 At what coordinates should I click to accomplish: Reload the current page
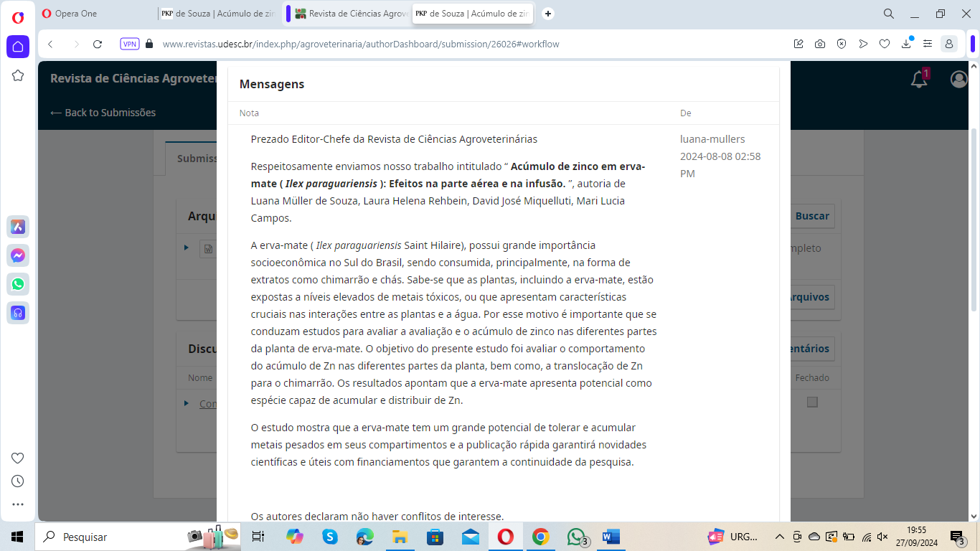[98, 44]
